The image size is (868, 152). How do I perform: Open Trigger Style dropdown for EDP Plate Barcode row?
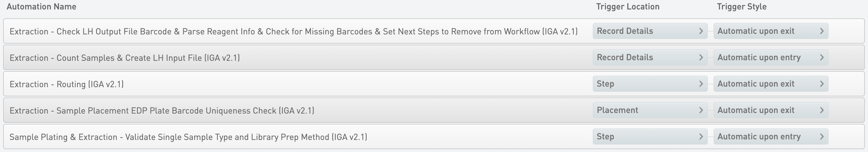[770, 110]
